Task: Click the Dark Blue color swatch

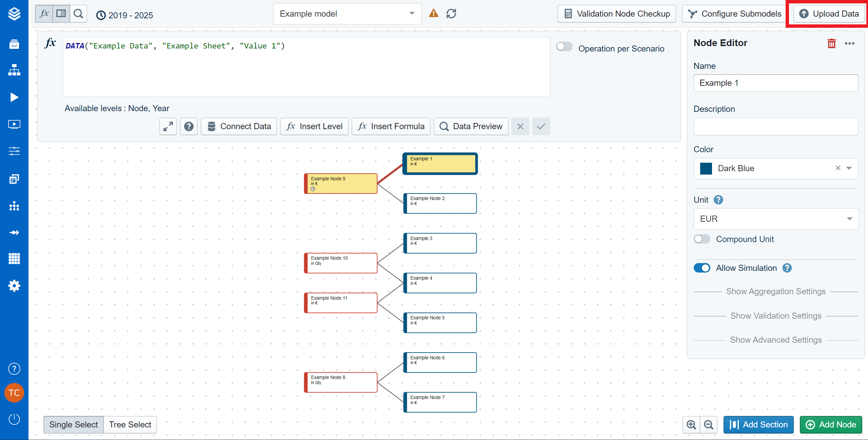Action: [x=706, y=168]
